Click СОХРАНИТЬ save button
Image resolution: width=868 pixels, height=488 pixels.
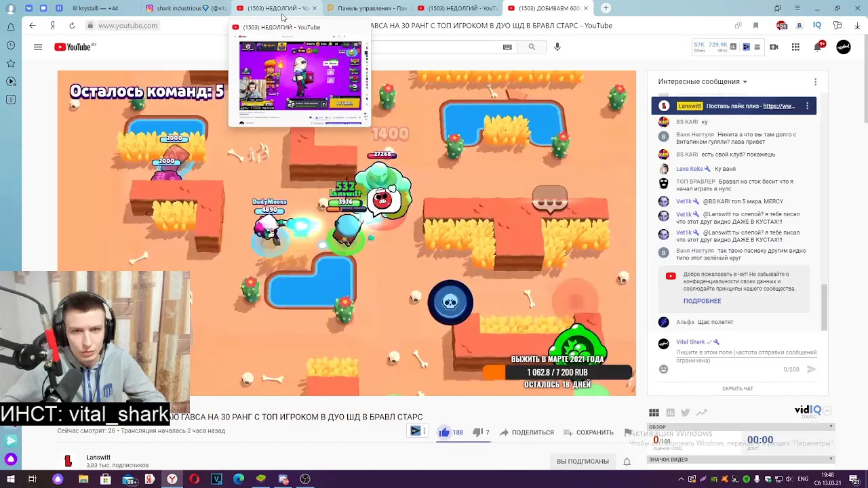[x=589, y=432]
